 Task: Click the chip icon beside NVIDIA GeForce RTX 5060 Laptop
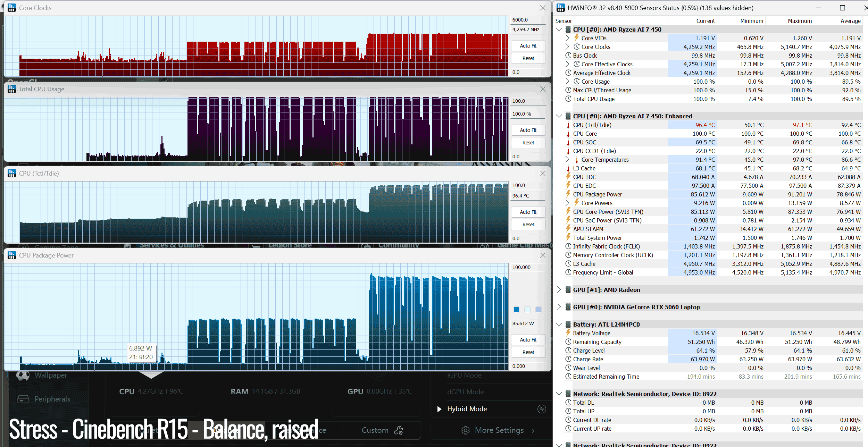coord(568,307)
